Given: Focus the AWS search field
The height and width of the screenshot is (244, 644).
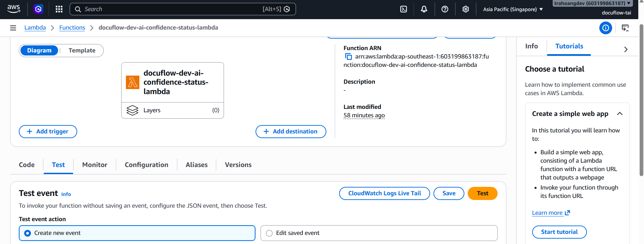Looking at the screenshot, I should click(183, 9).
